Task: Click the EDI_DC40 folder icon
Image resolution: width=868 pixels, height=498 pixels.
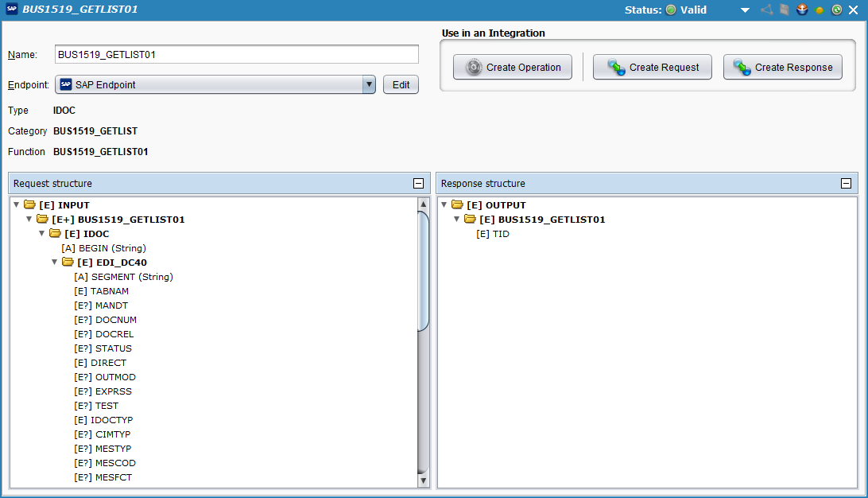Action: pos(68,263)
